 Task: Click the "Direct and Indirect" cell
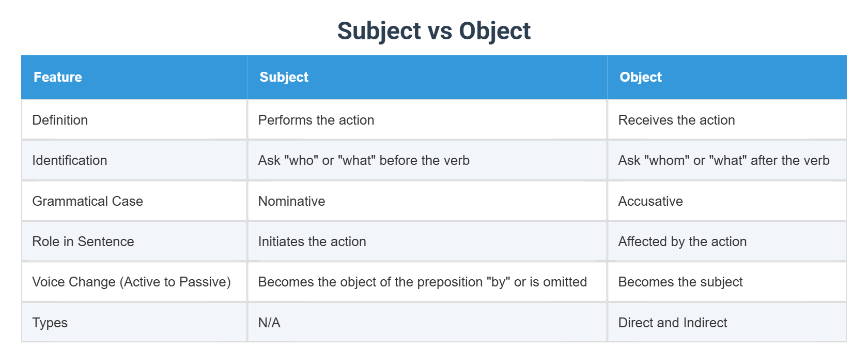727,323
